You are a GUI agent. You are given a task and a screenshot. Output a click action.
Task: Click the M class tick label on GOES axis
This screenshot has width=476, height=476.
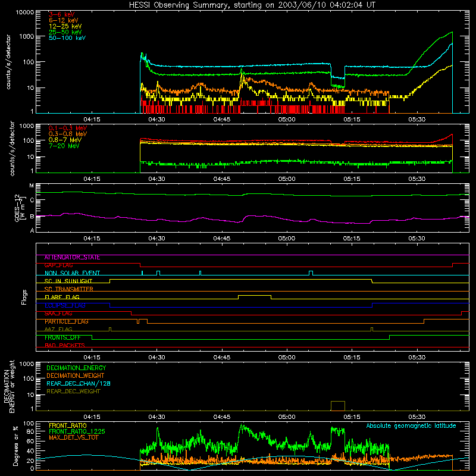(x=32, y=186)
